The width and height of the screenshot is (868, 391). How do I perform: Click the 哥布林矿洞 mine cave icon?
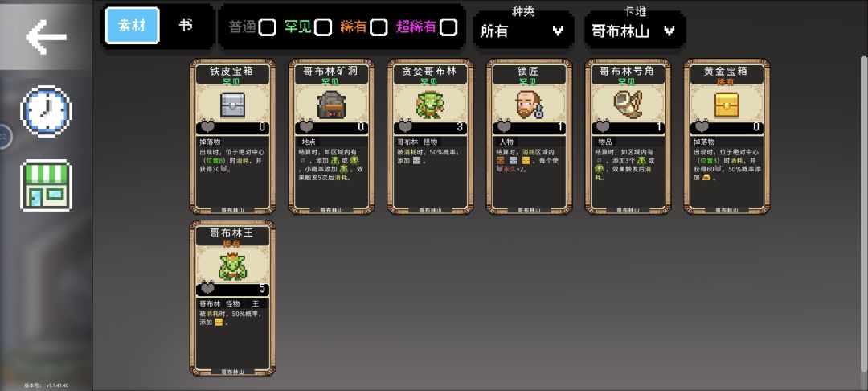pyautogui.click(x=332, y=104)
